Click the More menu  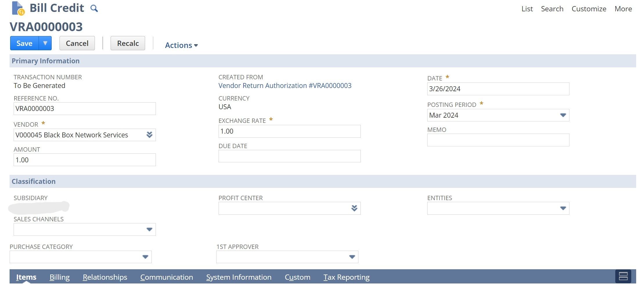pos(623,8)
